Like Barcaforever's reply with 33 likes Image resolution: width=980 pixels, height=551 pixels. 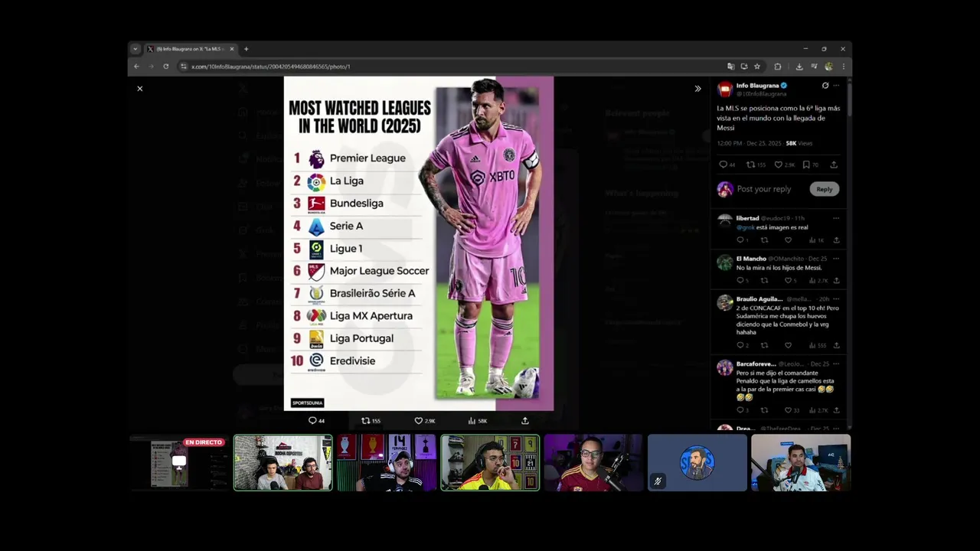(792, 410)
